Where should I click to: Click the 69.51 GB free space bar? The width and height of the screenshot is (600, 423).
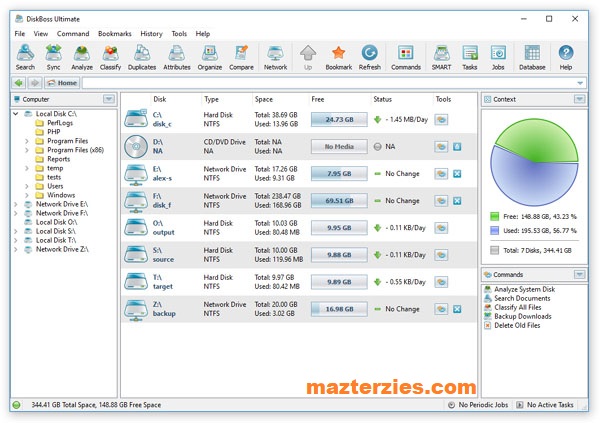[339, 201]
